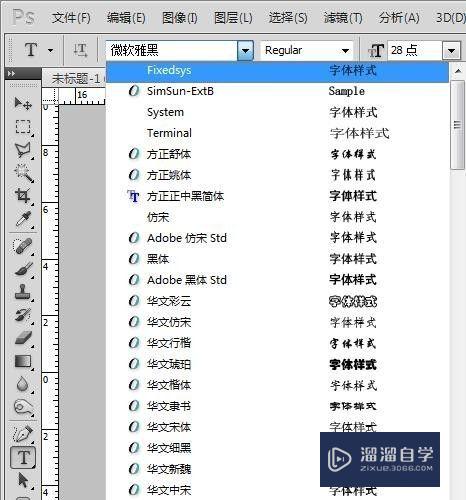This screenshot has width=466, height=500.
Task: Select the Healing Brush tool
Action: click(23, 246)
